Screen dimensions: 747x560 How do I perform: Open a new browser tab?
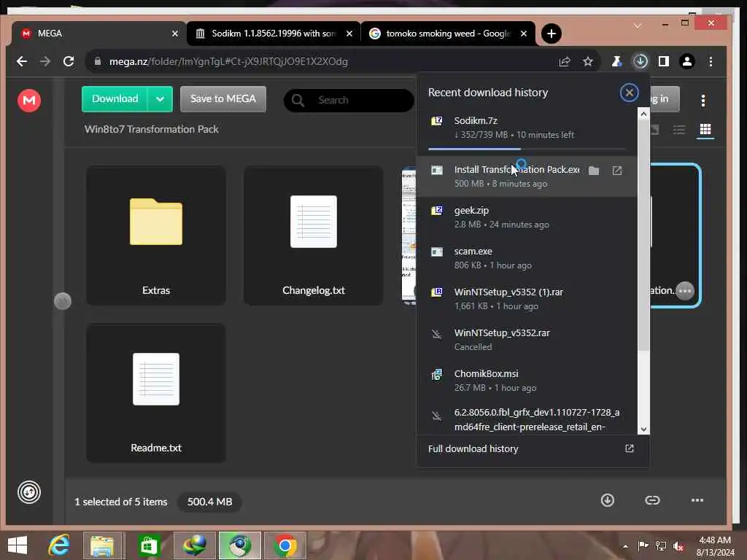tap(551, 34)
